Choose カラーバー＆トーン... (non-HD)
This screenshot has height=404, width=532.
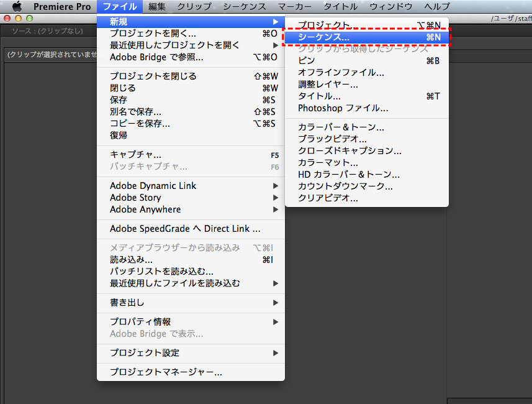(x=367, y=127)
